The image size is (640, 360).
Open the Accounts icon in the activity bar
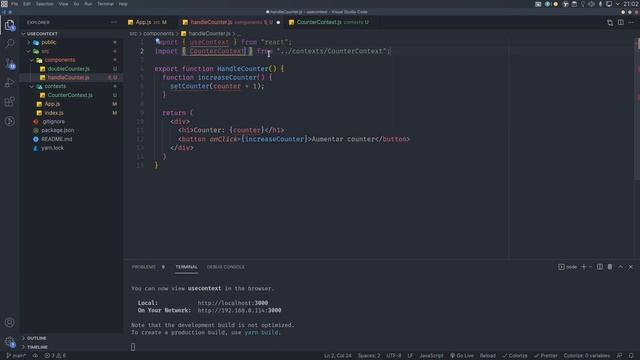[10, 322]
